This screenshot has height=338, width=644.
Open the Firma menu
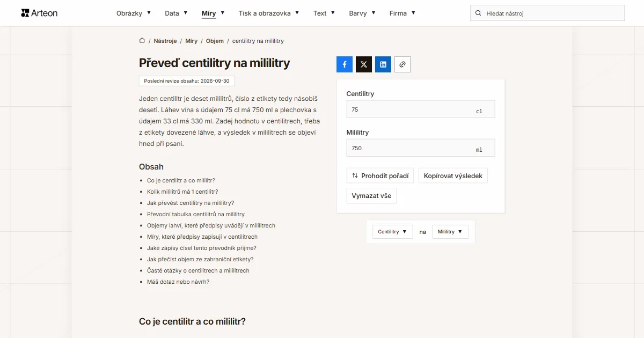click(402, 13)
